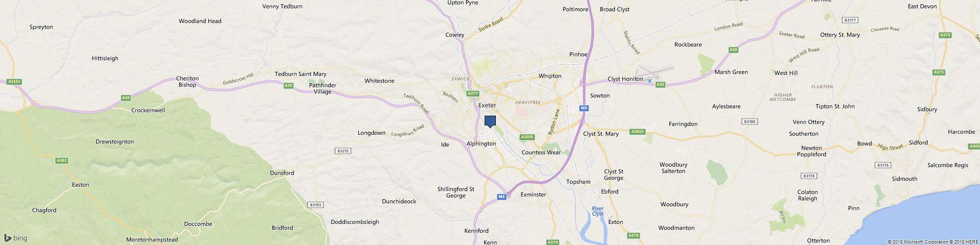Click the A382 road shield
The width and height of the screenshot is (980, 245).
click(62, 160)
